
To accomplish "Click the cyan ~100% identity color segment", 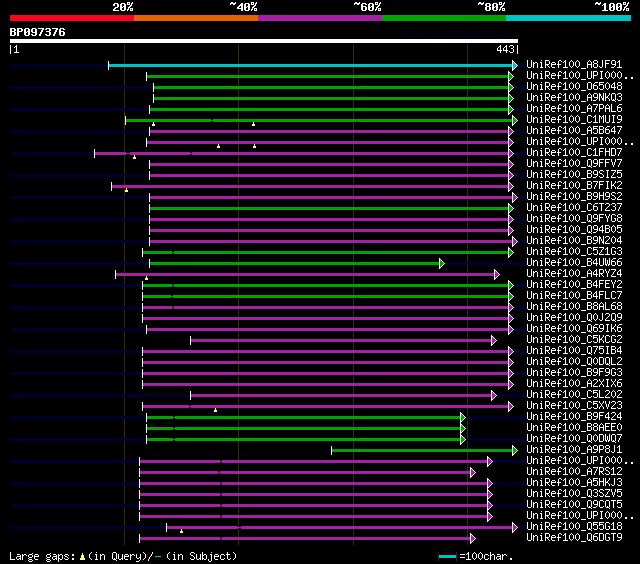I will [569, 18].
